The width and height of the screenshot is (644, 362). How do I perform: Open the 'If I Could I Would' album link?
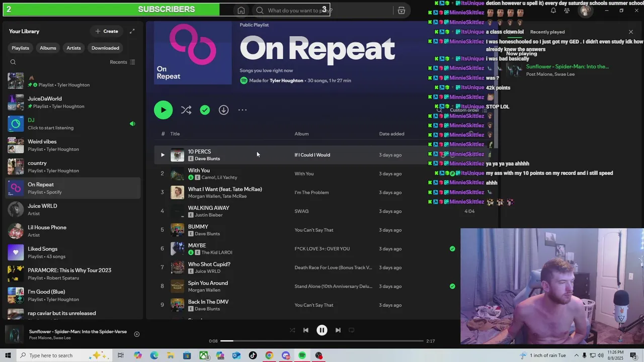click(x=312, y=155)
